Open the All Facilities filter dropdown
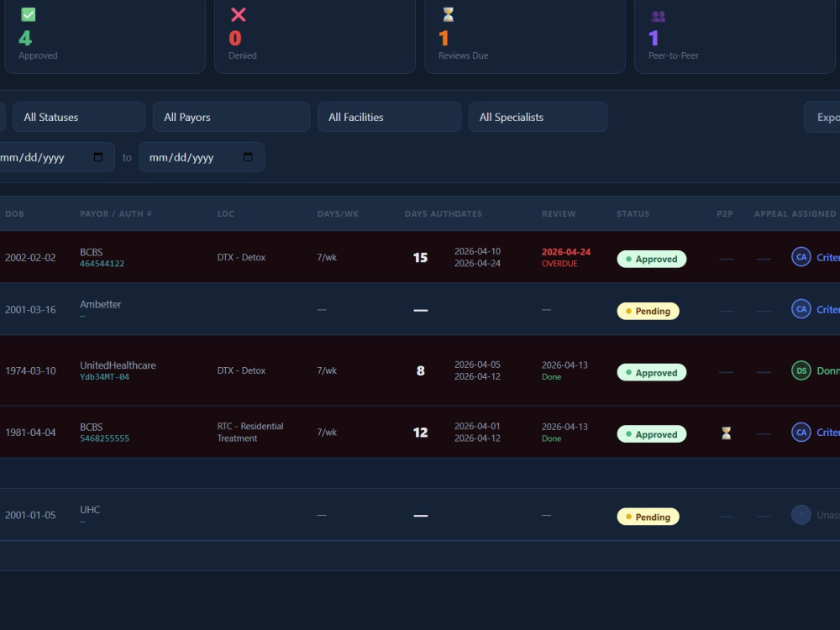This screenshot has height=630, width=840. tap(389, 117)
